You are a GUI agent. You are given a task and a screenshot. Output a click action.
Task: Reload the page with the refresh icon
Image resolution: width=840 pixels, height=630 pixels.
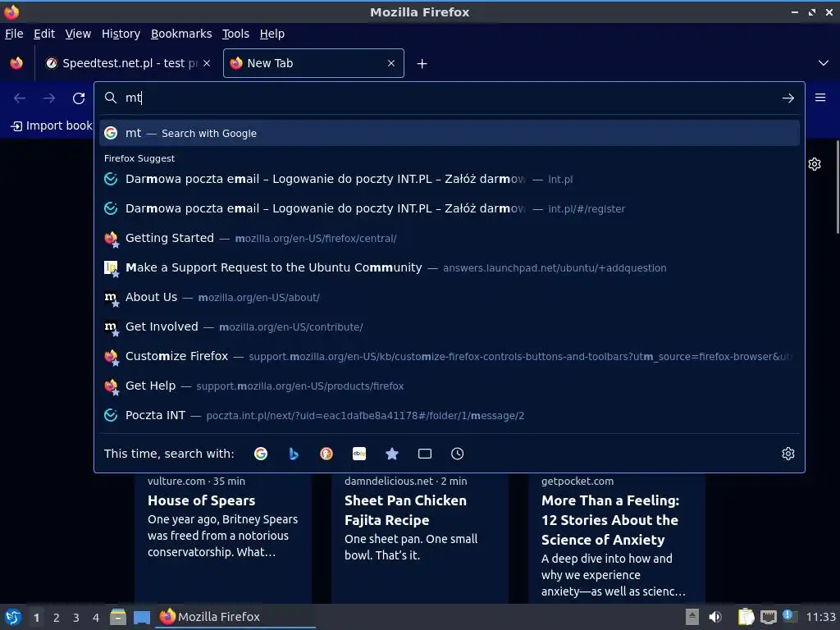[79, 98]
